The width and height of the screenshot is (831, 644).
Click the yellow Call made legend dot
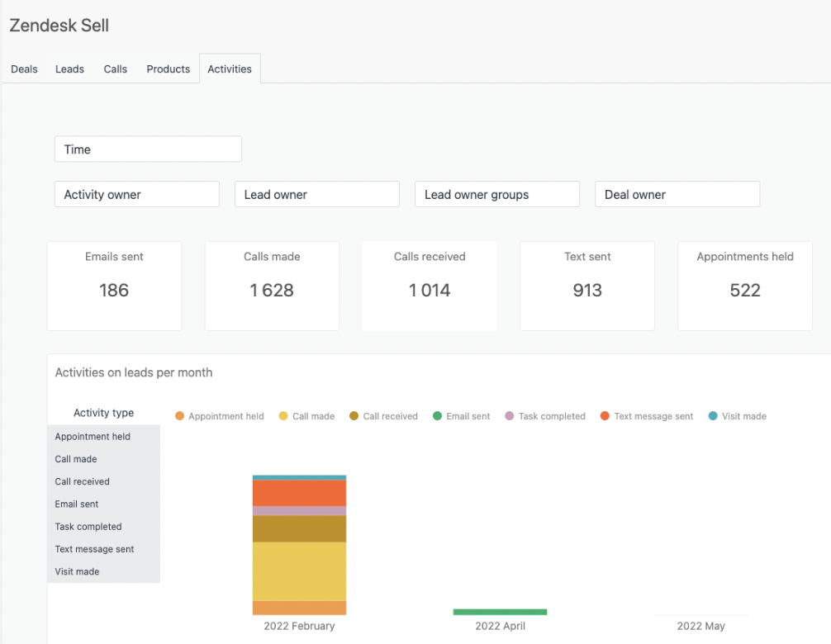tap(284, 415)
